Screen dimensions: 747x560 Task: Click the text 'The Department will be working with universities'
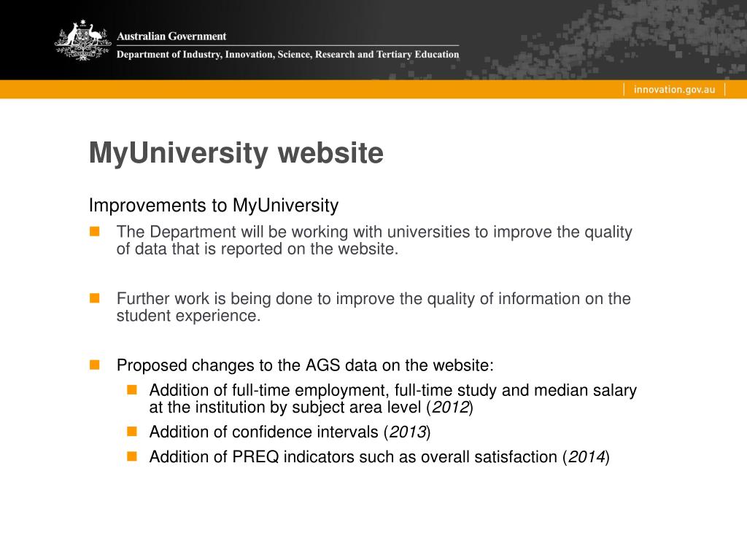(293, 232)
